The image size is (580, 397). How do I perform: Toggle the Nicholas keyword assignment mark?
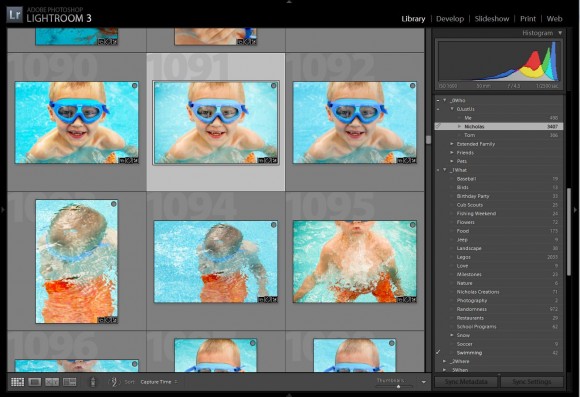click(x=438, y=126)
